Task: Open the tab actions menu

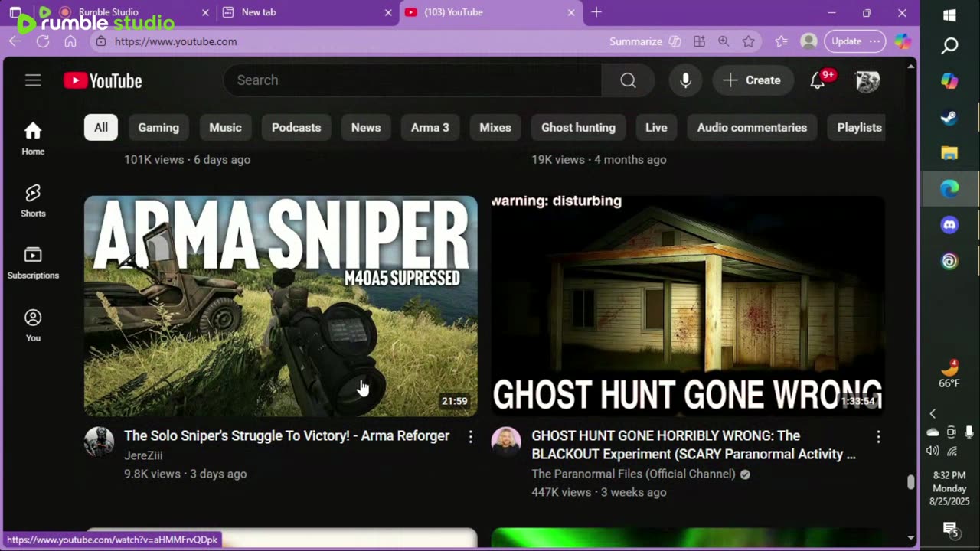Action: 15,12
